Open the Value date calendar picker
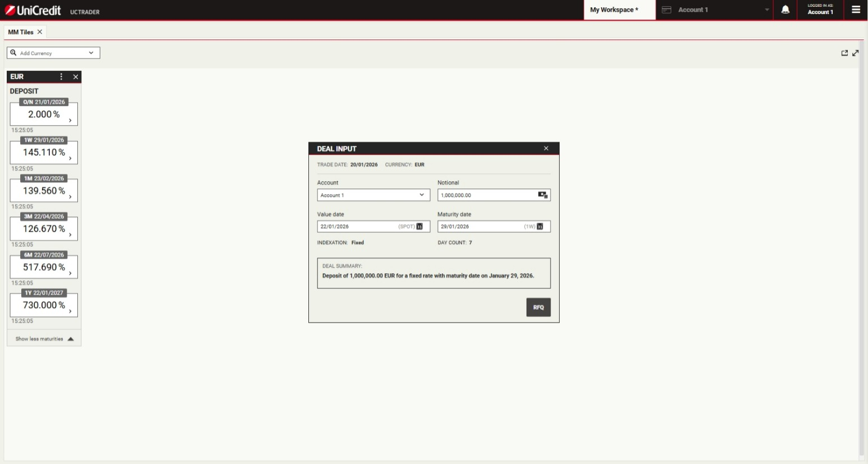Image resolution: width=868 pixels, height=464 pixels. [x=419, y=227]
